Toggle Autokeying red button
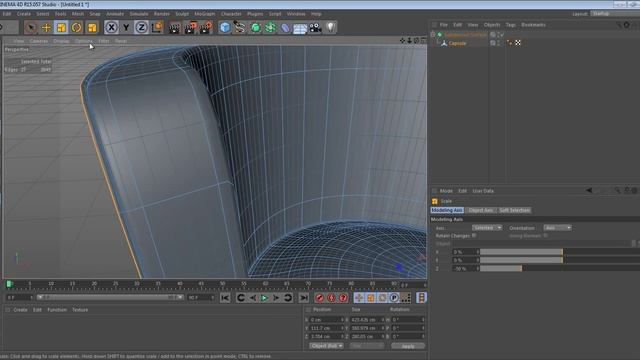 click(331, 298)
